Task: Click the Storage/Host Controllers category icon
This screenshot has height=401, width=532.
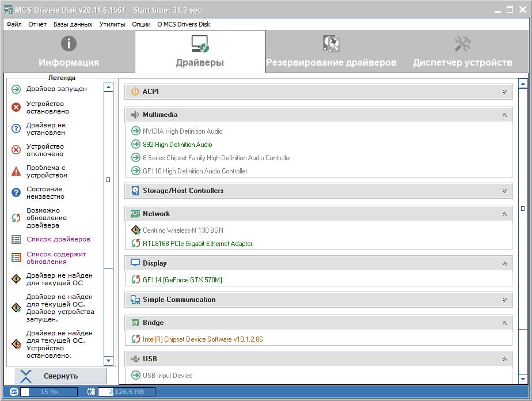Action: point(135,191)
